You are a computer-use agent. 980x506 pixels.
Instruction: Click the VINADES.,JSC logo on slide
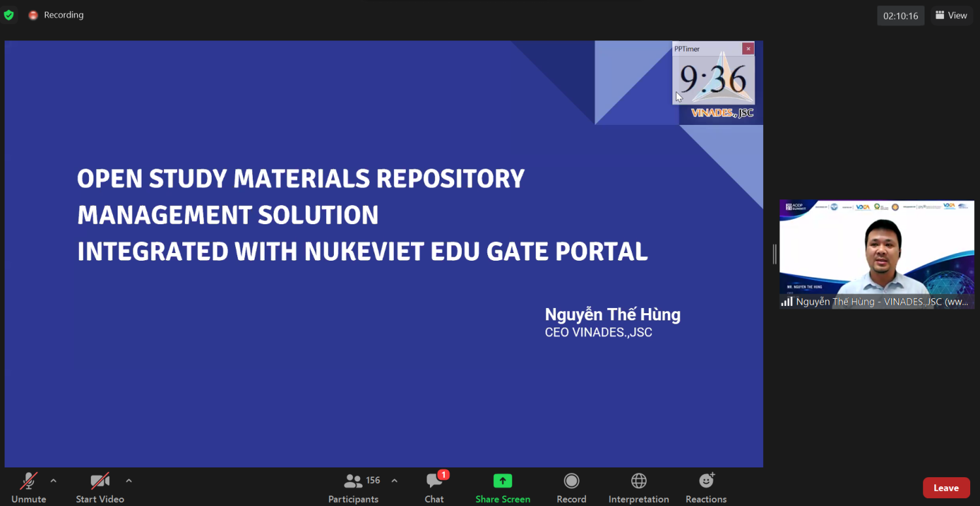[x=722, y=113]
